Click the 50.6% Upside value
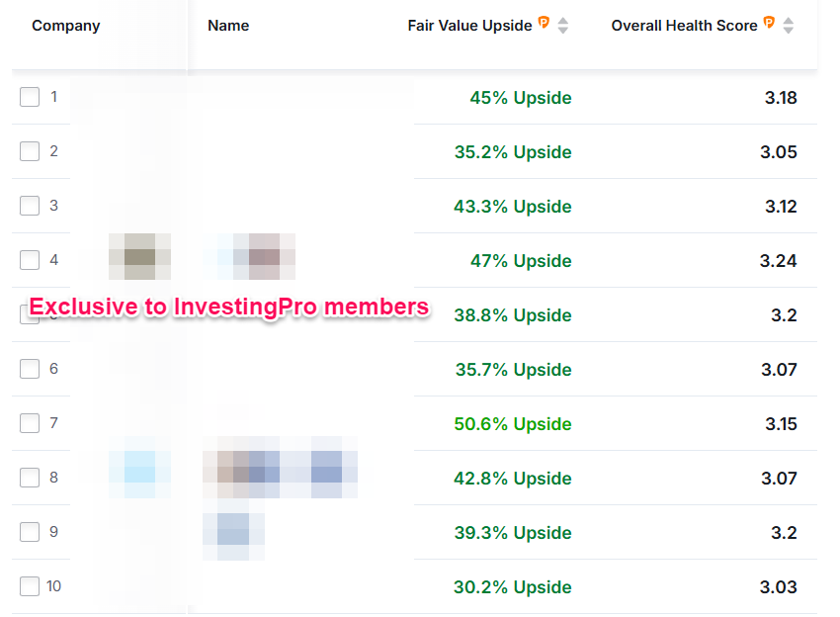Image resolution: width=840 pixels, height=617 pixels. pos(513,424)
